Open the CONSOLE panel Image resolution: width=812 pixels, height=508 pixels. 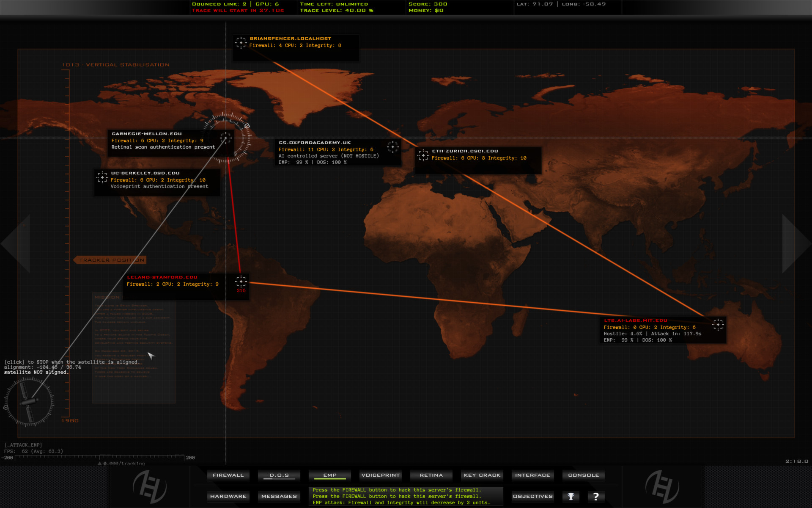pyautogui.click(x=584, y=475)
